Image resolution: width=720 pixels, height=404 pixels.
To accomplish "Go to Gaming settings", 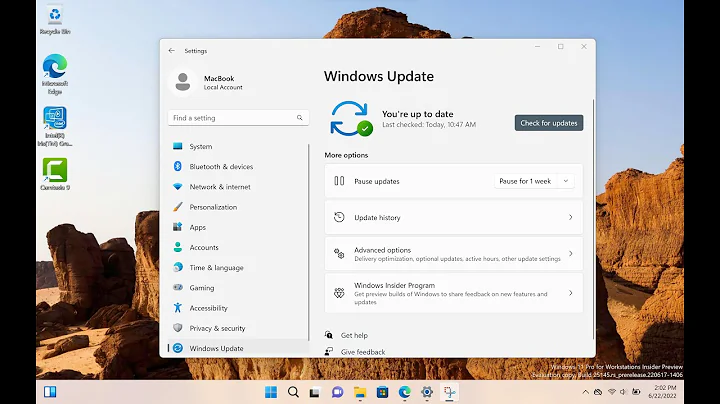I will point(238,288).
